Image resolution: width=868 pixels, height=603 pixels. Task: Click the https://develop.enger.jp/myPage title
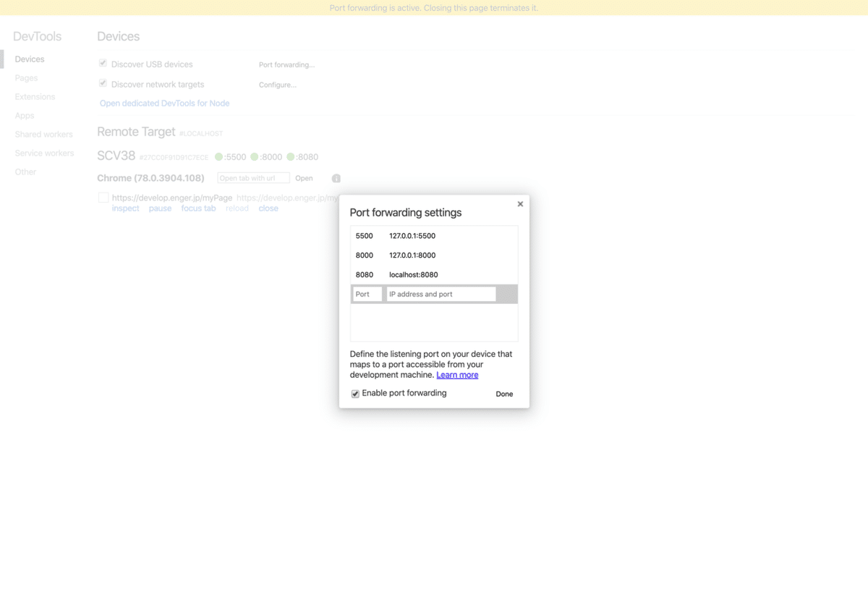pyautogui.click(x=172, y=198)
